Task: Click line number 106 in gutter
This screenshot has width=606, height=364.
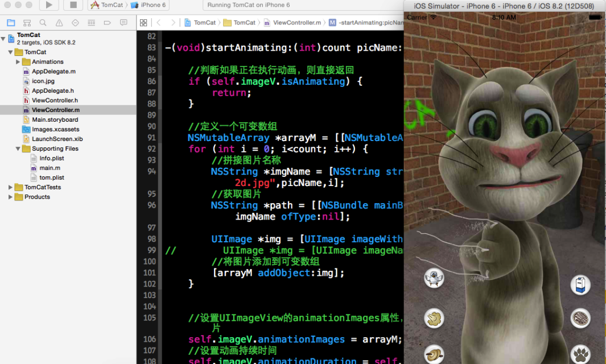Action: click(150, 340)
